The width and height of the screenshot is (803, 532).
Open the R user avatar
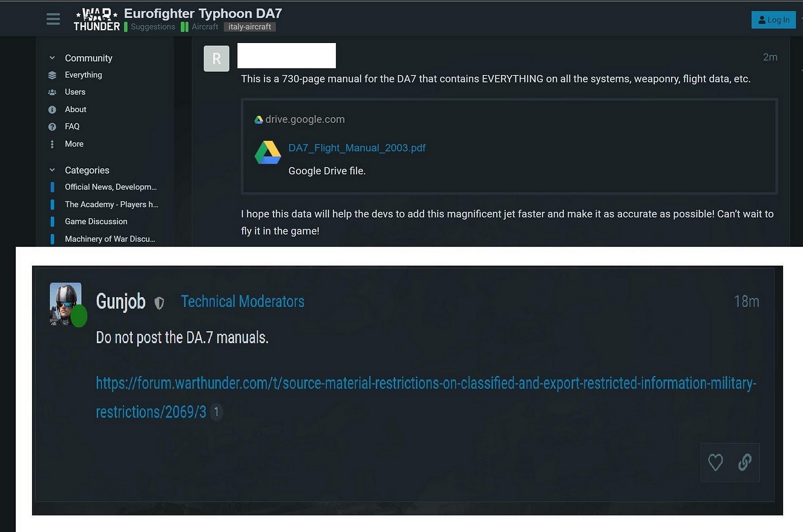tap(217, 59)
